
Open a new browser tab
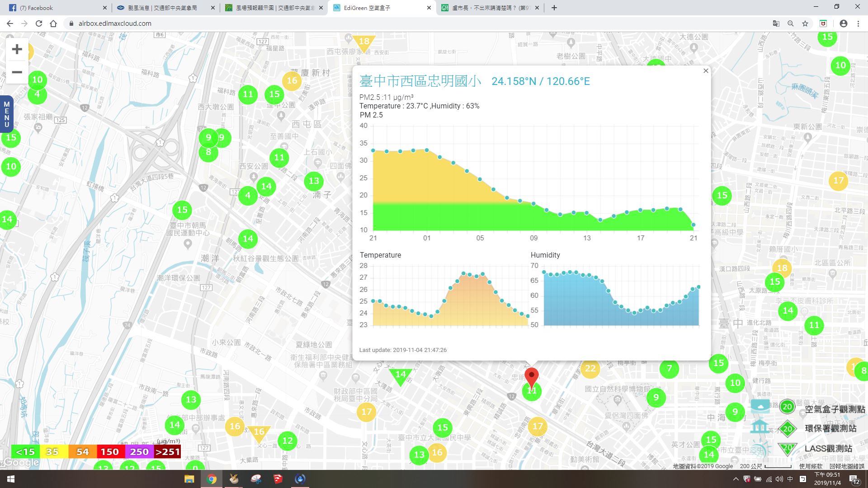point(554,8)
